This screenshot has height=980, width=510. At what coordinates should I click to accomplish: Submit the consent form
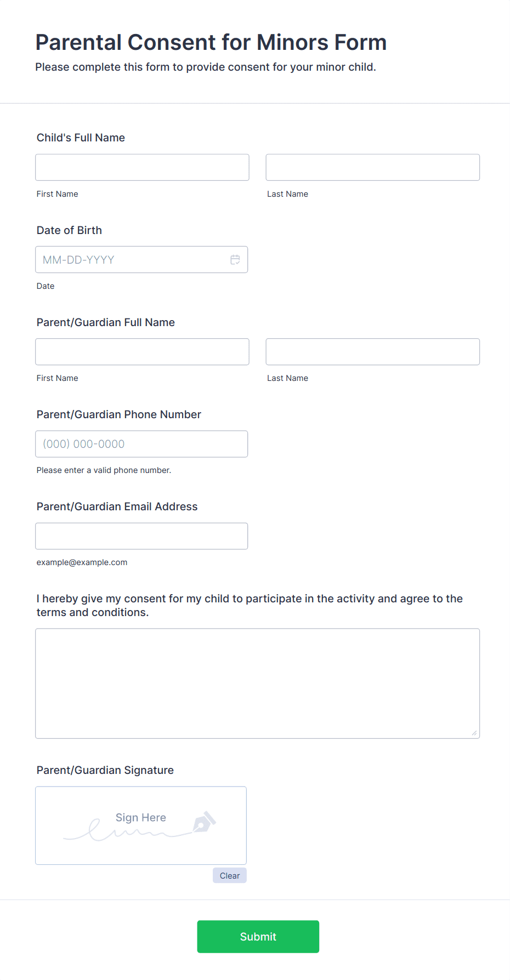pos(258,937)
